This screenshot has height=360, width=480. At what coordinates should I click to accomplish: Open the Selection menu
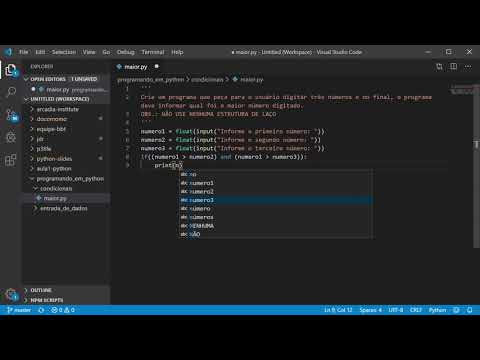pyautogui.click(x=64, y=52)
